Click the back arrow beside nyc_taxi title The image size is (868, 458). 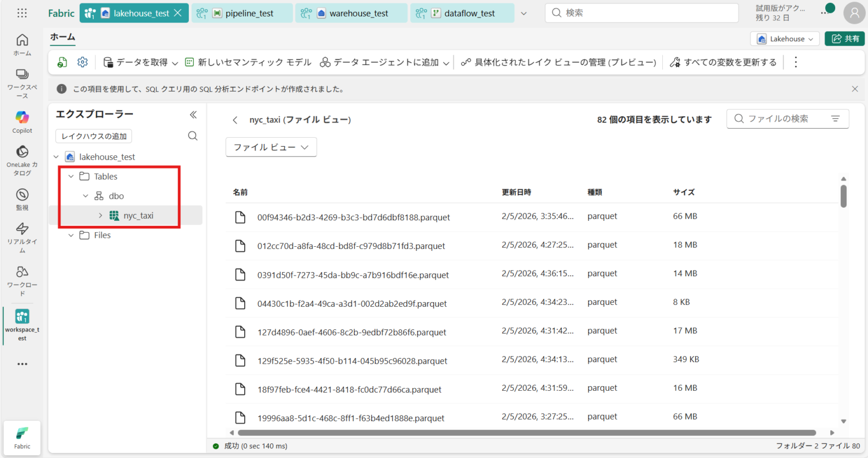[x=235, y=120]
